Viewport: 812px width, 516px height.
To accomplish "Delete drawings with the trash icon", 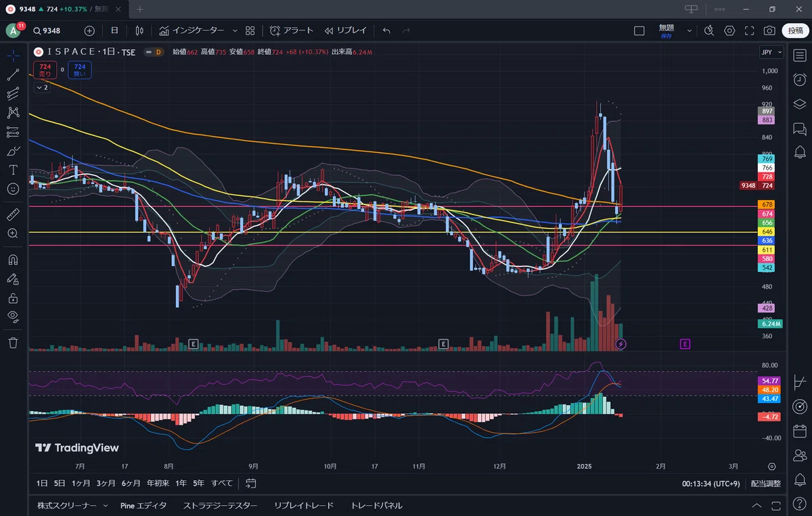I will pos(13,343).
